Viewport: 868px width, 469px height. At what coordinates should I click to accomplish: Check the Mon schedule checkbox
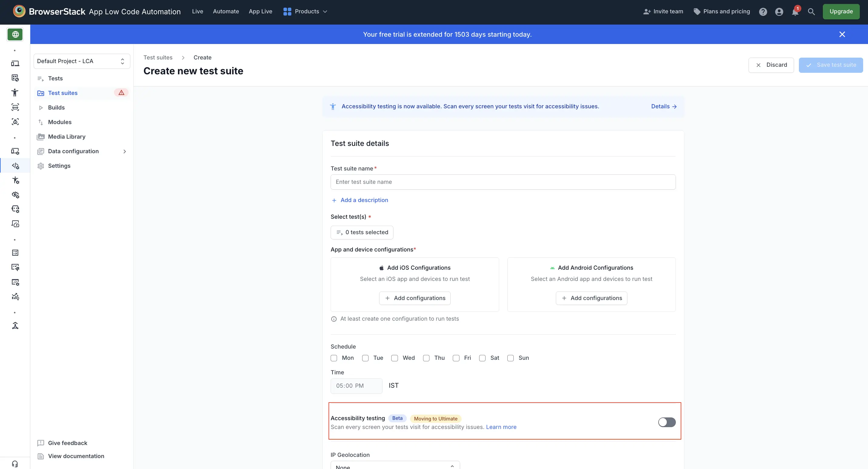click(x=334, y=358)
